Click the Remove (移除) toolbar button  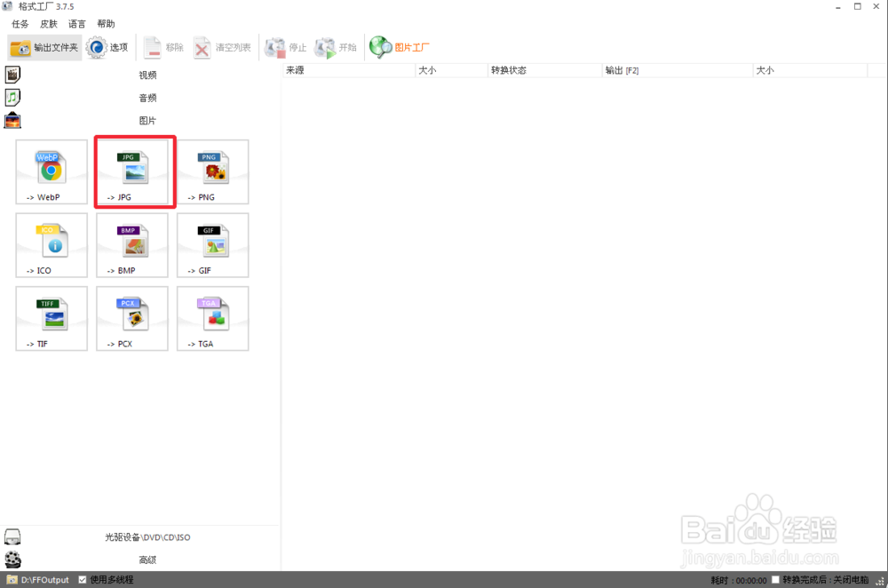163,48
